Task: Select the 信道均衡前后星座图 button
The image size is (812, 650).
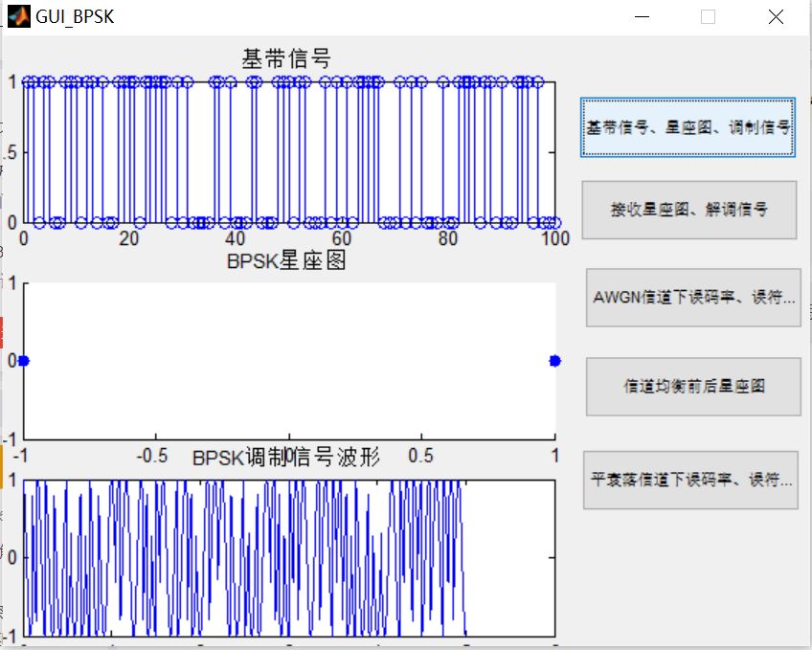Action: pyautogui.click(x=690, y=386)
